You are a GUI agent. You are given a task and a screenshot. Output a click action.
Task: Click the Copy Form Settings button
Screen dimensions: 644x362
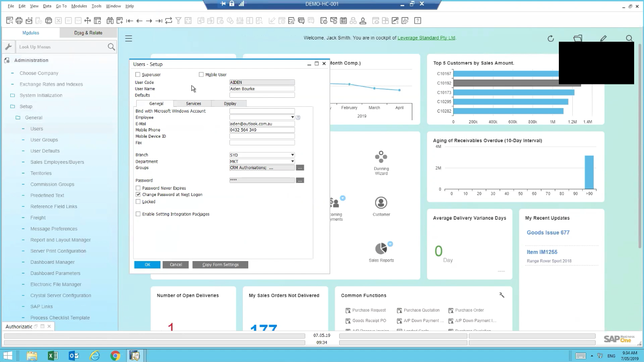(220, 265)
